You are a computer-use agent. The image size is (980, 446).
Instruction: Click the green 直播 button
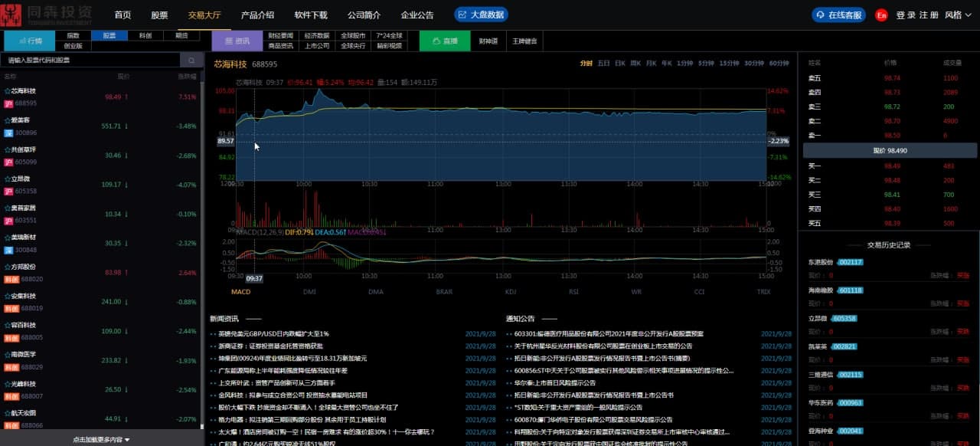point(445,41)
